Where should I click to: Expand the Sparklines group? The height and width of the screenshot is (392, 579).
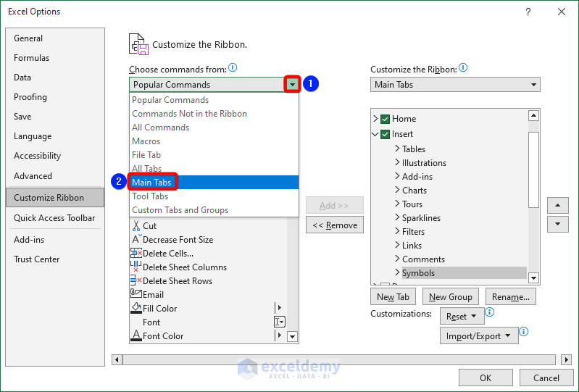(x=397, y=217)
